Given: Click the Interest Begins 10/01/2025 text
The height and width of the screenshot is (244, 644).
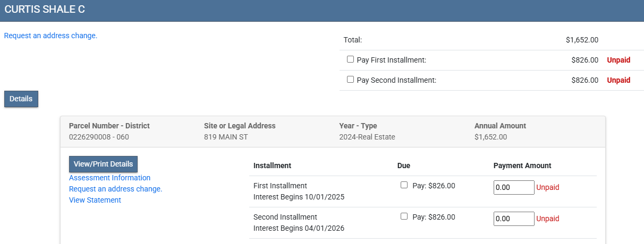Looking at the screenshot, I should pos(298,197).
